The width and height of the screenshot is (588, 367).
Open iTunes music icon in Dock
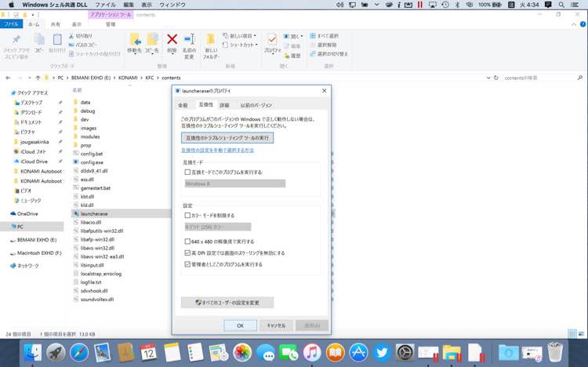tap(312, 353)
